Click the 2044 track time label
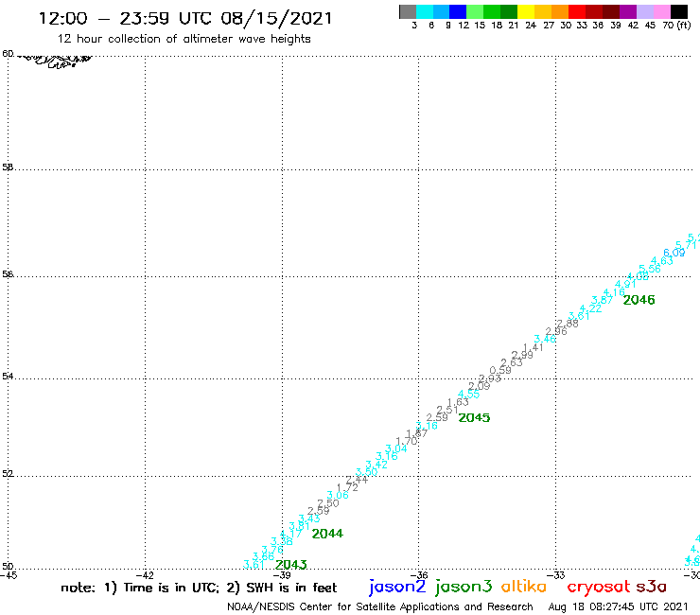 [x=327, y=534]
